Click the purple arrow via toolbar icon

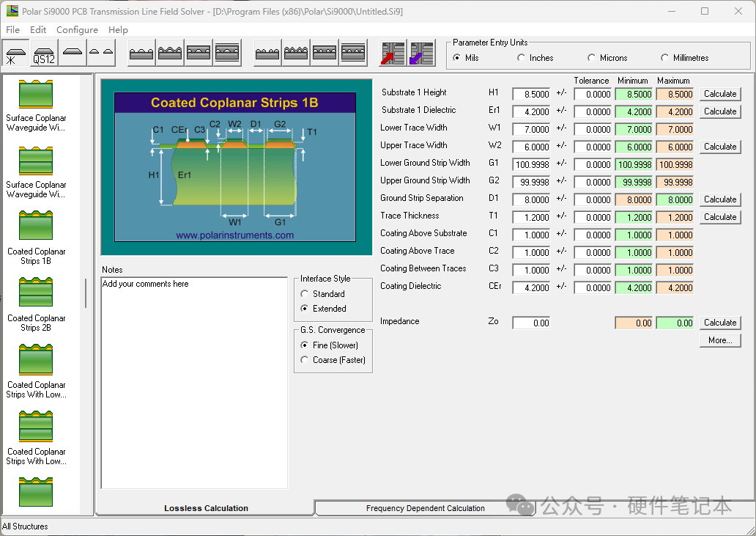[422, 53]
